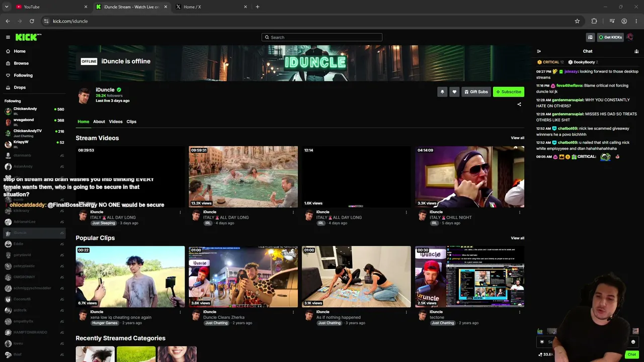The image size is (644, 362).
Task: Open ChickenAndyTV in the Following list
Action: pos(34,133)
